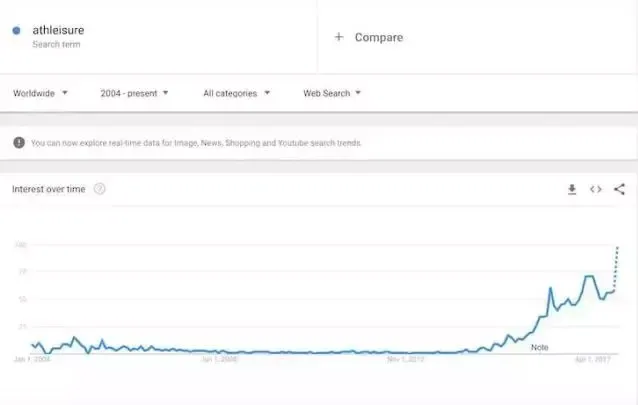Image resolution: width=638 pixels, height=405 pixels.
Task: Click the blue dot beside athleisure
Action: (x=16, y=31)
